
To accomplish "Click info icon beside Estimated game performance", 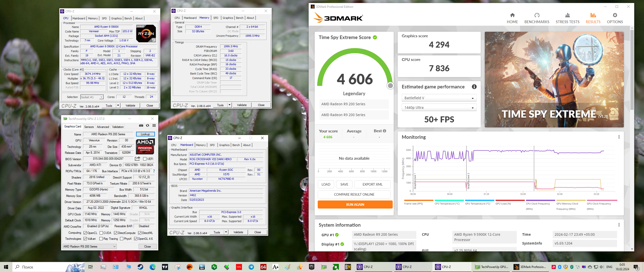I will [x=474, y=87].
